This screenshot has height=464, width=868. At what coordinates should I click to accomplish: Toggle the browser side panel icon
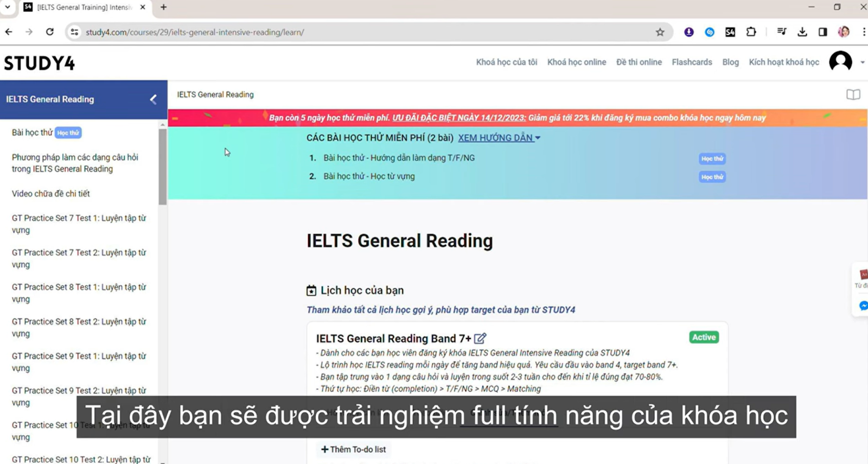click(822, 32)
